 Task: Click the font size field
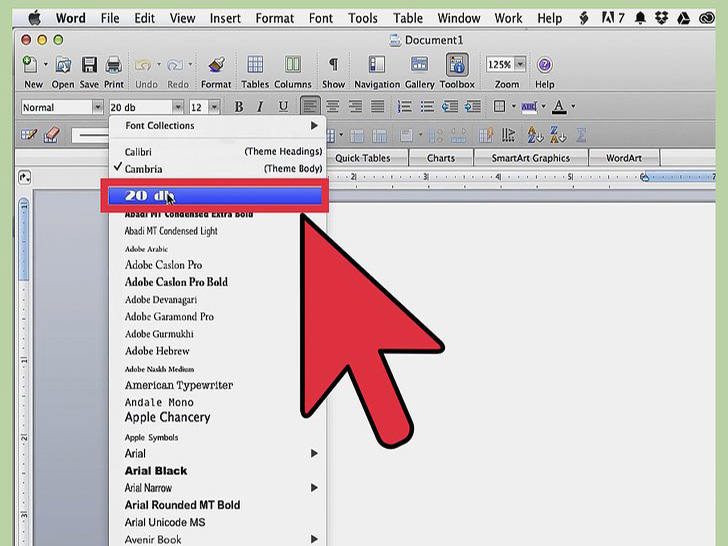point(198,107)
